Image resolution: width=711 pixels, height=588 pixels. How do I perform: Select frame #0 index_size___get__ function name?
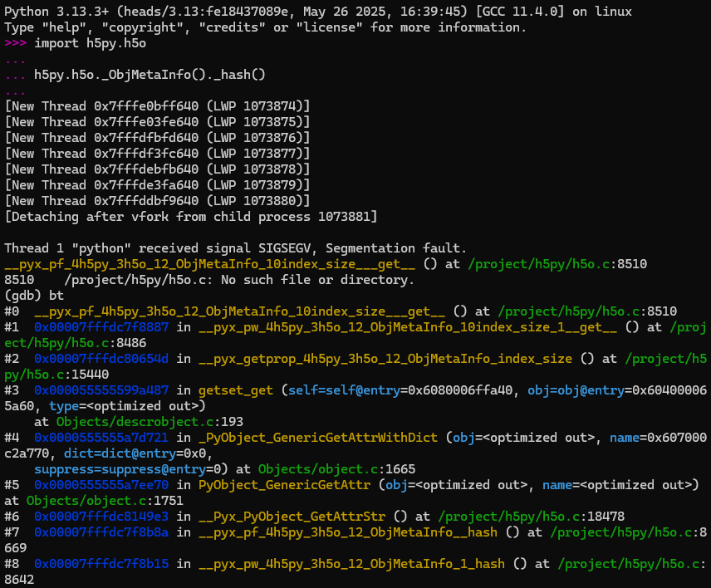point(240,312)
